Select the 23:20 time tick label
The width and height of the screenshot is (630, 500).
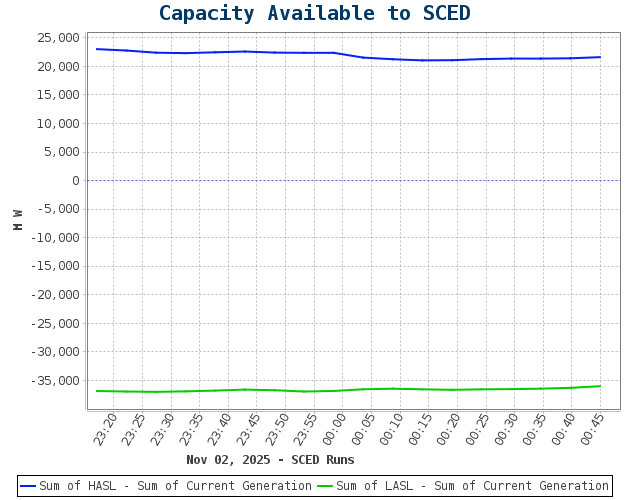[x=106, y=430]
